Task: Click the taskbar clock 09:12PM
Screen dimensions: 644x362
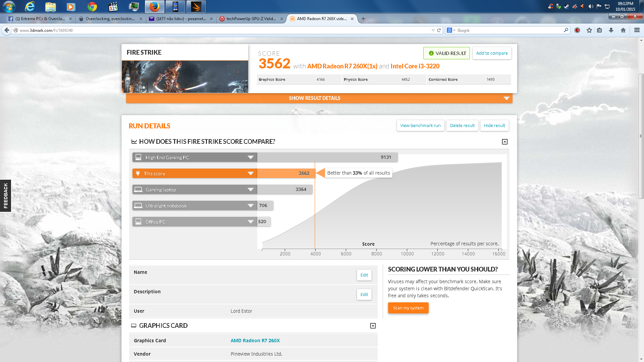Action: click(x=625, y=4)
